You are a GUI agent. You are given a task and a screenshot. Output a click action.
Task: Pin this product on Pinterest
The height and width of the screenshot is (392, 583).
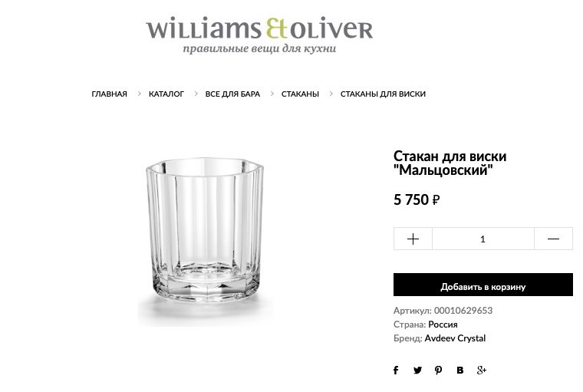point(439,370)
